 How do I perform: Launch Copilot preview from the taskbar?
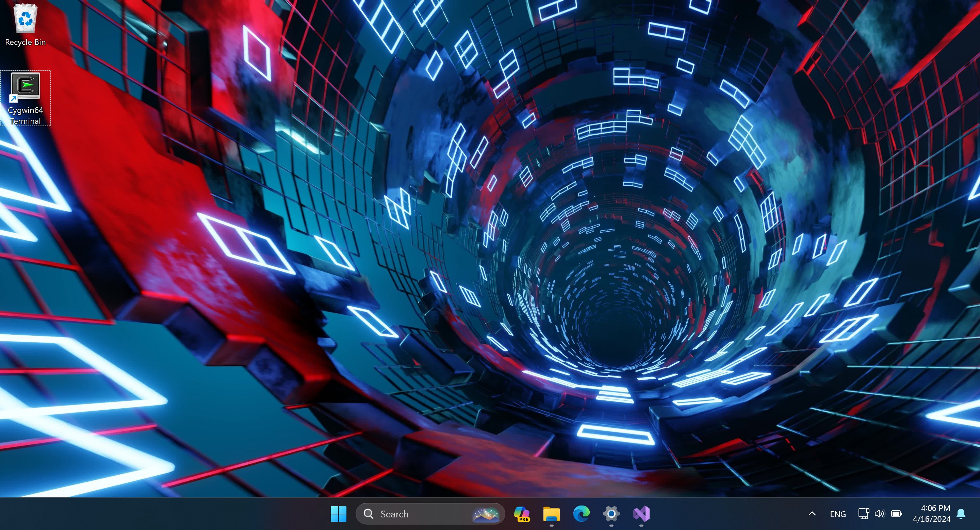[523, 514]
